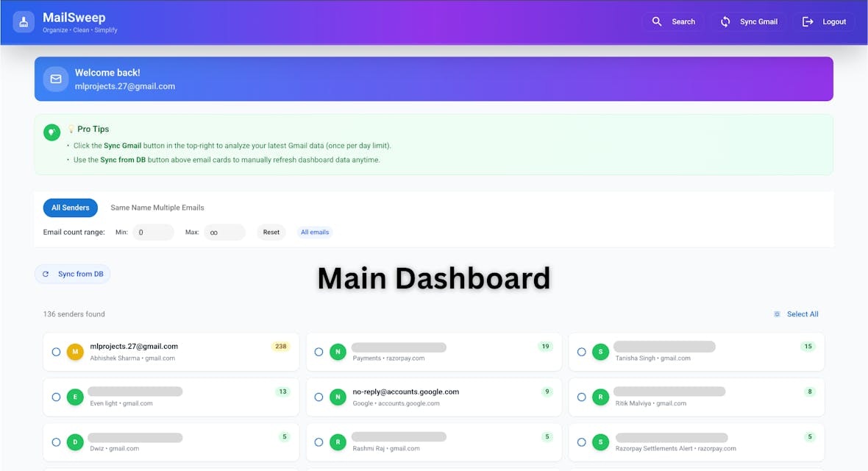The image size is (868, 471).
Task: Click the envelope icon in the welcome banner
Action: 55,79
